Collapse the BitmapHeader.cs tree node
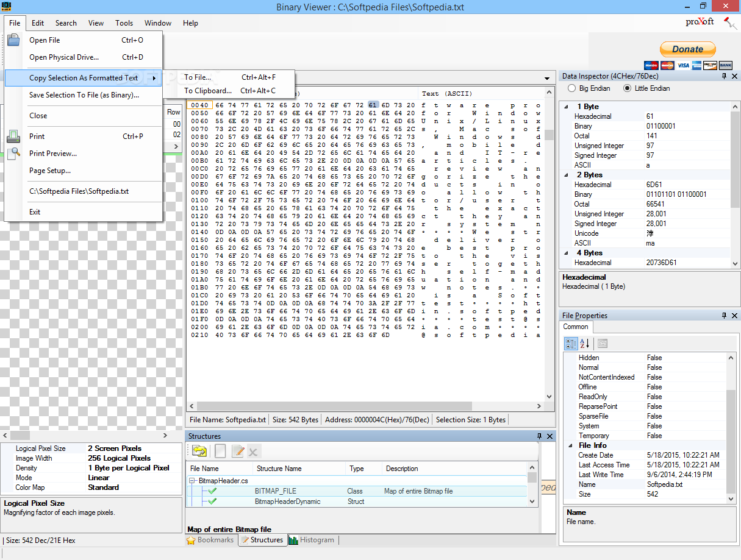Viewport: 741px width, 560px height. (x=193, y=481)
